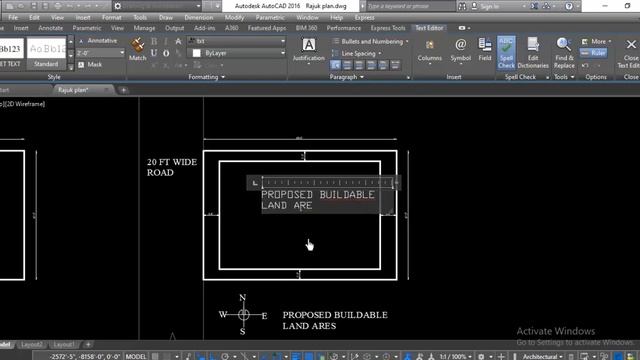Open the Express menu
The width and height of the screenshot is (640, 360).
tap(364, 18)
